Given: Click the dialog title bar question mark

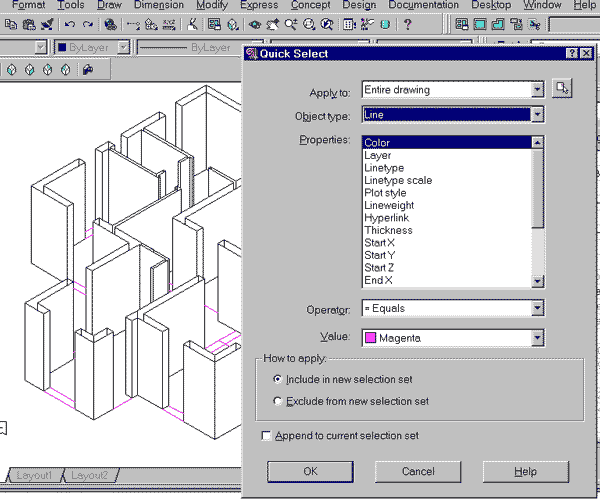Looking at the screenshot, I should pyautogui.click(x=571, y=54).
